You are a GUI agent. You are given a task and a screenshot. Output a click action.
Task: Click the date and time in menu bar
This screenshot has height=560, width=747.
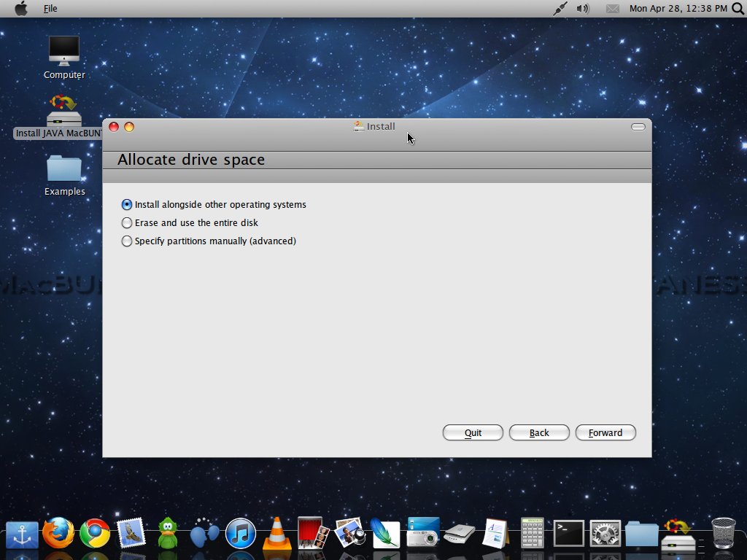[x=678, y=9]
